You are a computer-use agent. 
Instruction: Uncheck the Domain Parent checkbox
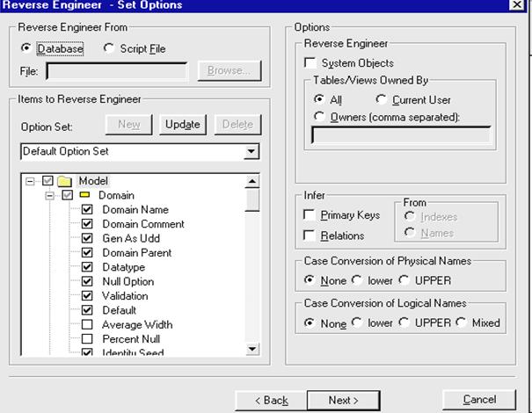pos(87,252)
